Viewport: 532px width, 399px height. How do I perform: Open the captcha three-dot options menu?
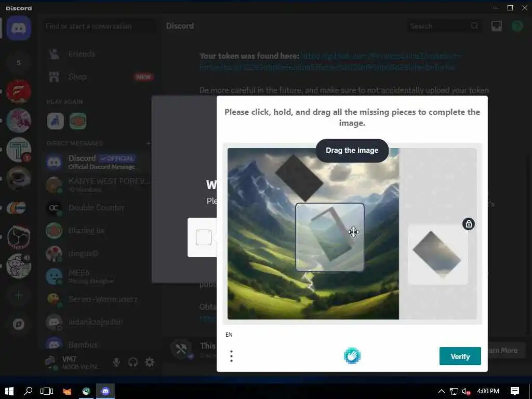[x=231, y=356]
